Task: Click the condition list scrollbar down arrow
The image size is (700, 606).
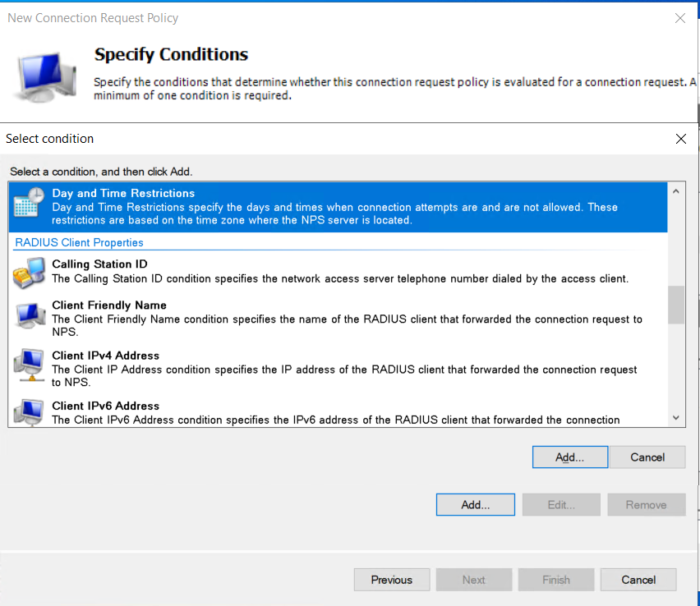Action: coord(676,418)
